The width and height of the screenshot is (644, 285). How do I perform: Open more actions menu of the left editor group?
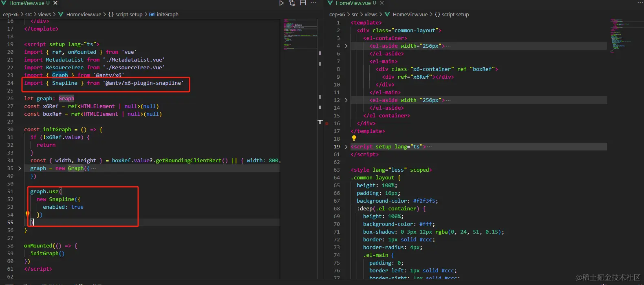click(x=313, y=3)
